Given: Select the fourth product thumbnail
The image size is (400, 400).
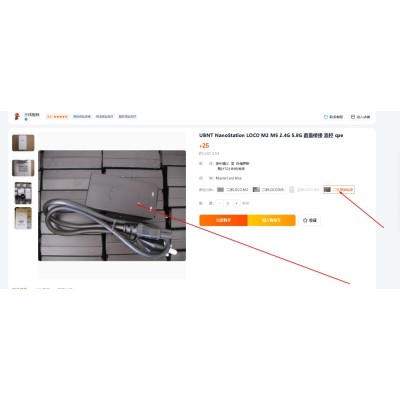Looking at the screenshot, I should [x=23, y=218].
